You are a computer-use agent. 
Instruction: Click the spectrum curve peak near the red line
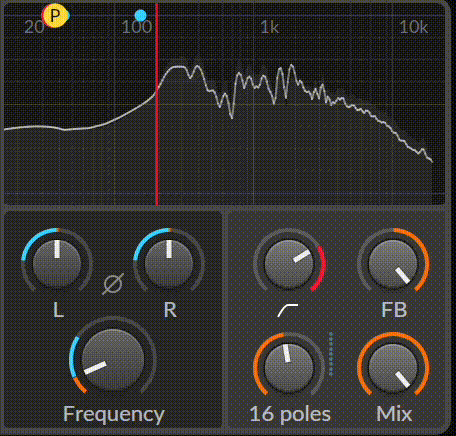177,67
